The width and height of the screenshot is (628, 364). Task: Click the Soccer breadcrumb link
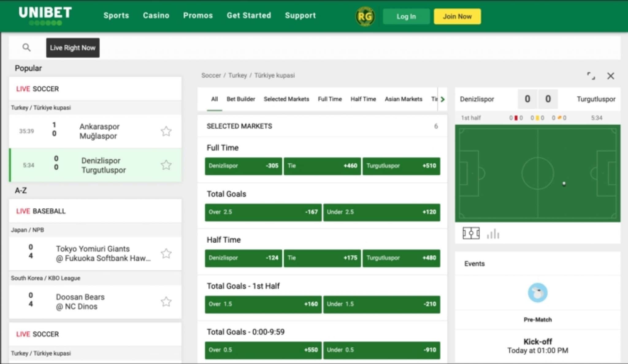(211, 75)
